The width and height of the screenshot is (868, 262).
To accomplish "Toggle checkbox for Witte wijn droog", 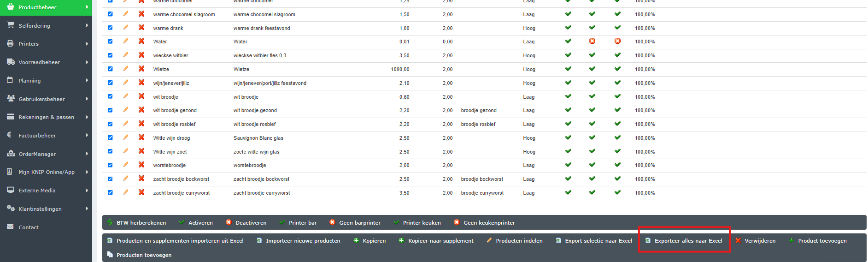I will [x=110, y=137].
